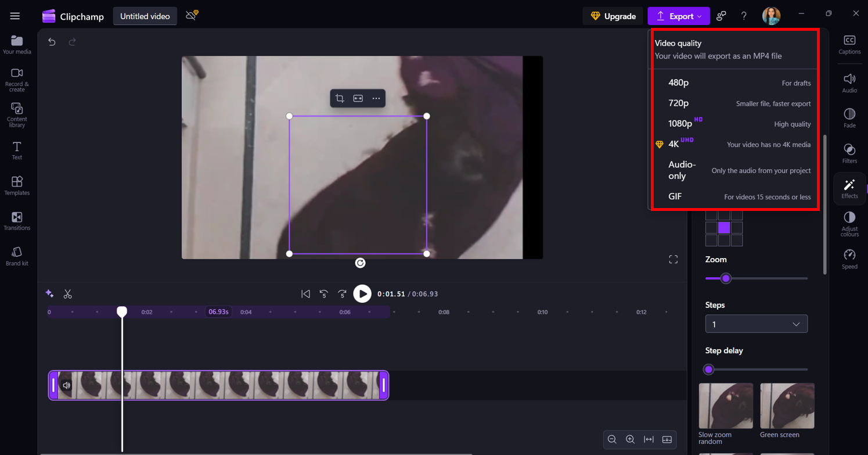Click the crop icon above the video preview

click(340, 98)
